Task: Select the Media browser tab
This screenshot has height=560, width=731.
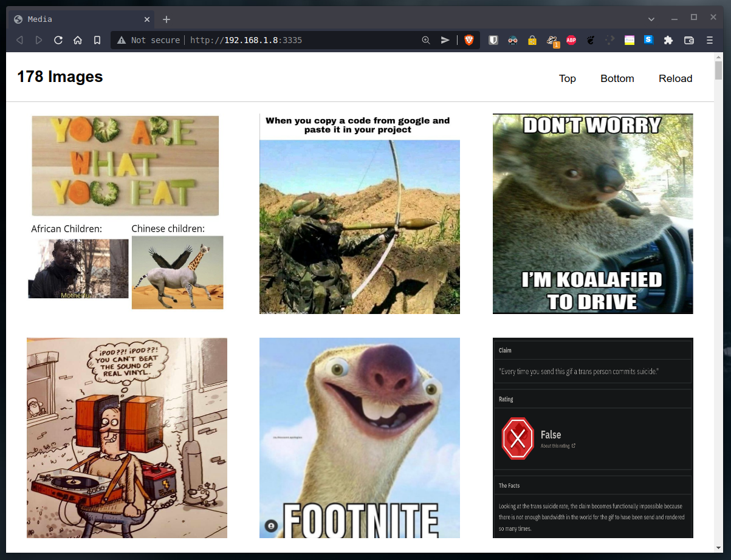Action: pyautogui.click(x=80, y=19)
